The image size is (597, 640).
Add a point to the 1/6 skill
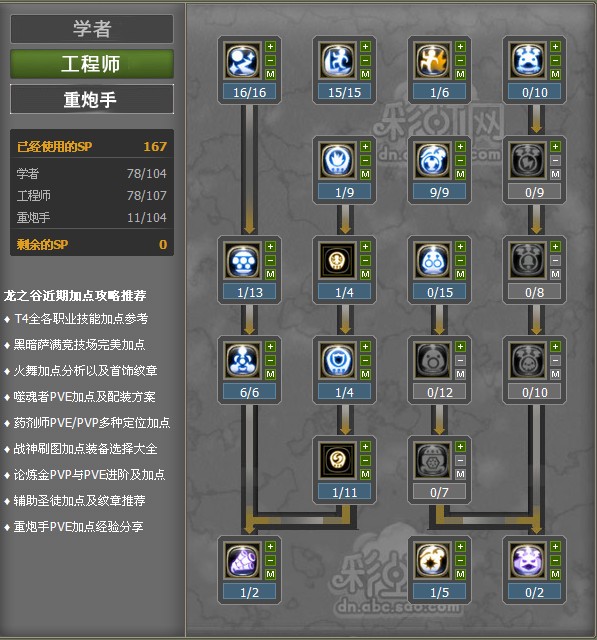[460, 47]
